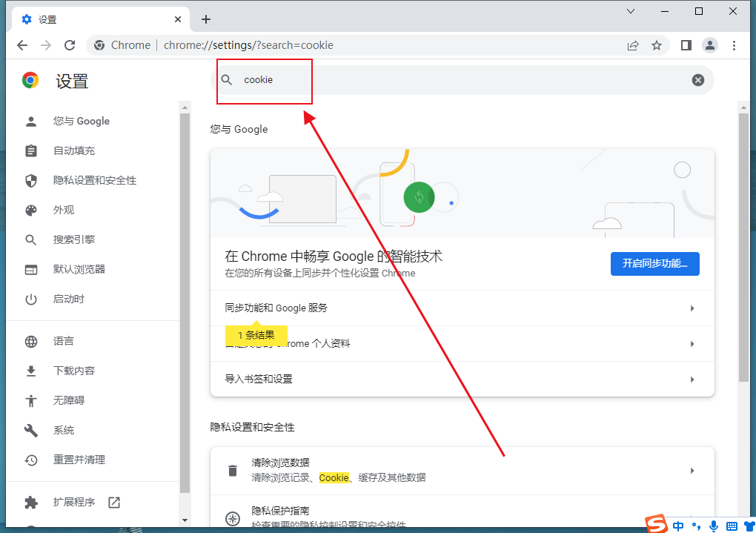Click the Sogou input method S icon
The image size is (756, 533).
pyautogui.click(x=657, y=524)
